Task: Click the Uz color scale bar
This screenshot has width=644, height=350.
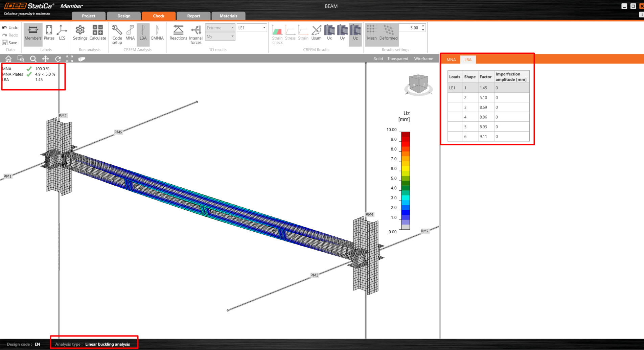Action: (406, 181)
